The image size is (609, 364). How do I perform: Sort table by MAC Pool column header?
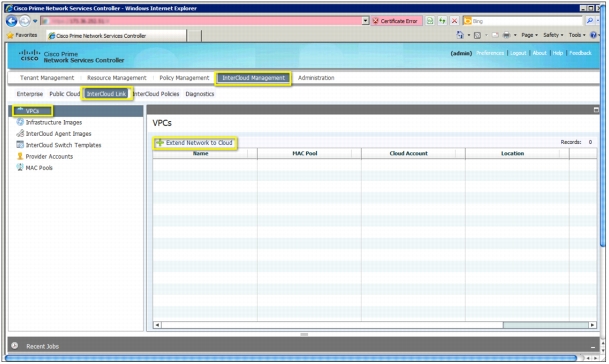tap(305, 153)
